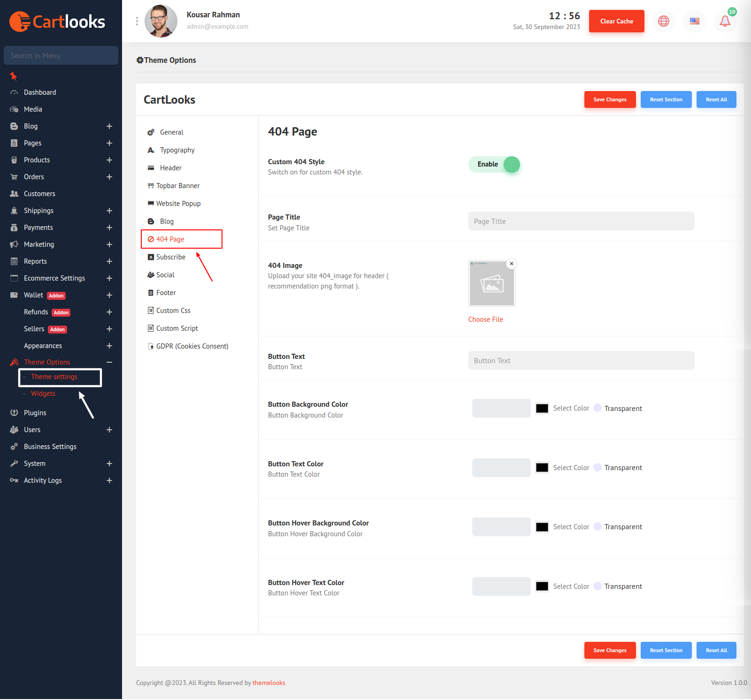The height and width of the screenshot is (700, 751).
Task: Disable the Custom 404 Style toggle
Action: (494, 164)
